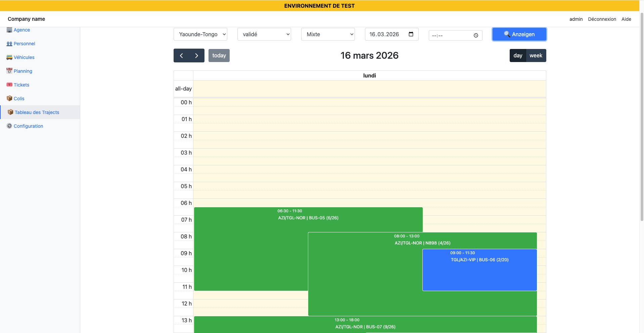This screenshot has width=644, height=333.
Task: Open the Aide menu item
Action: click(626, 19)
